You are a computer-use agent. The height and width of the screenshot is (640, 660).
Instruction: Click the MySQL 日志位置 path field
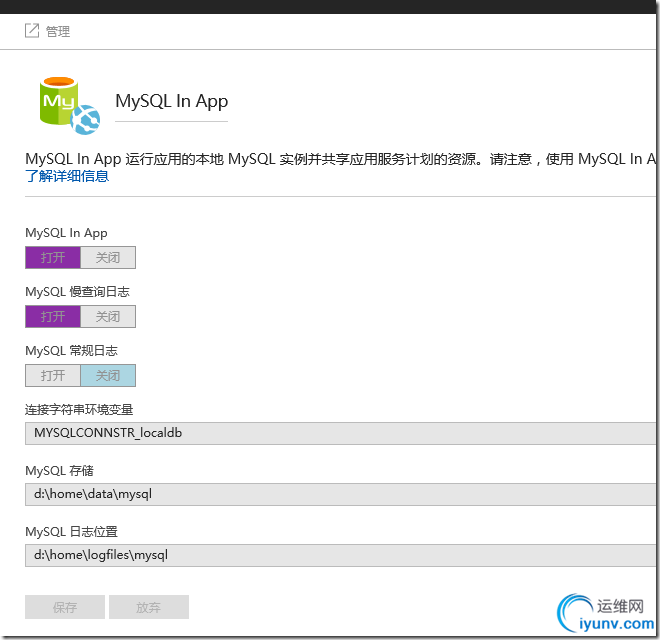[x=340, y=555]
